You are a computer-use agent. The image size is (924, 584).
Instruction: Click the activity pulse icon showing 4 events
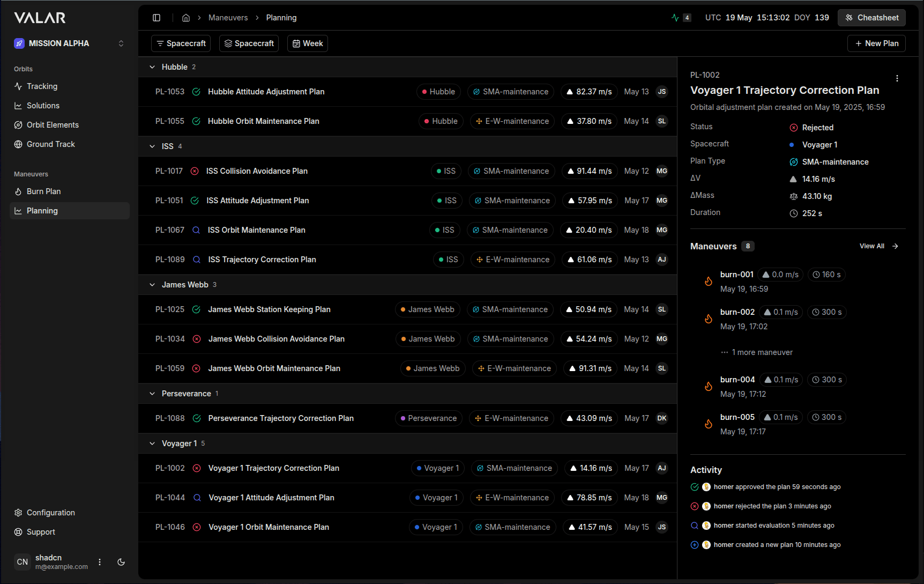[x=681, y=17]
